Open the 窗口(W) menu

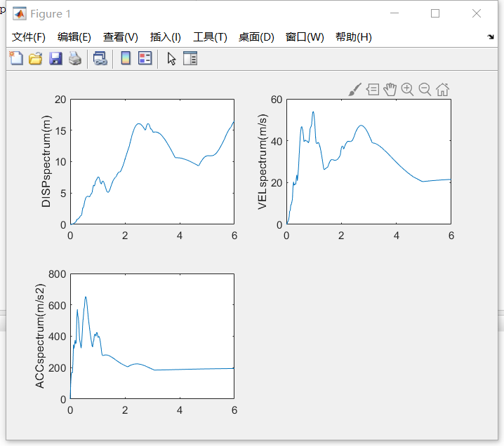click(305, 37)
